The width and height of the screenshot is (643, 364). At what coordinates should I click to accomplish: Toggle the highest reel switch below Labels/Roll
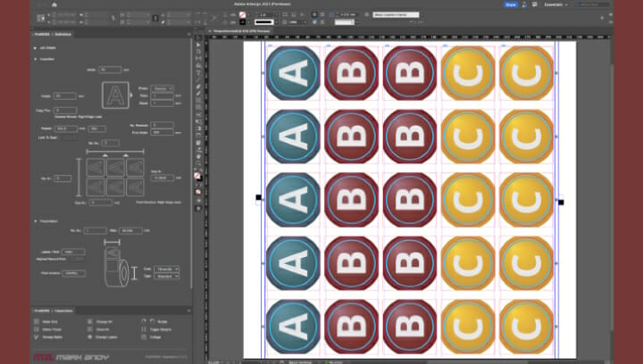click(78, 260)
